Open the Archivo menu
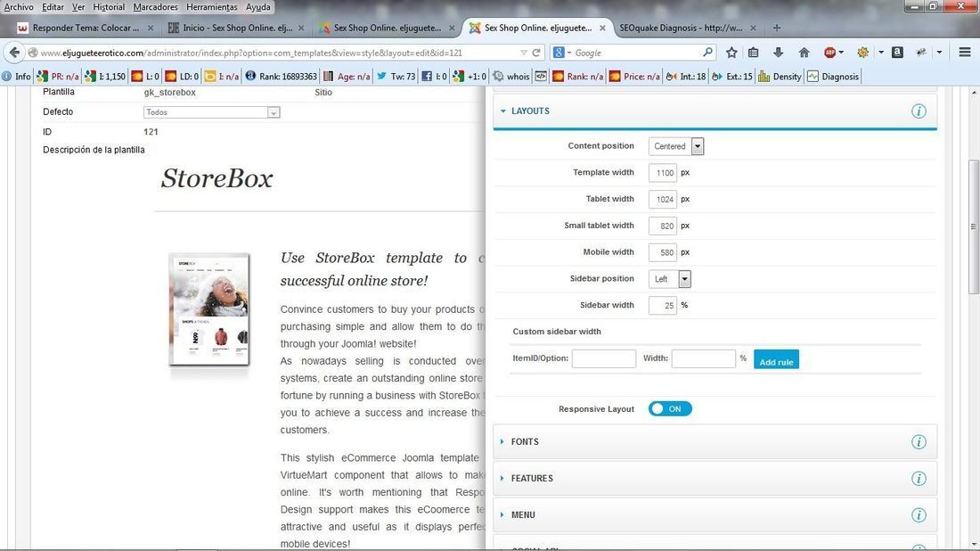 click(19, 7)
